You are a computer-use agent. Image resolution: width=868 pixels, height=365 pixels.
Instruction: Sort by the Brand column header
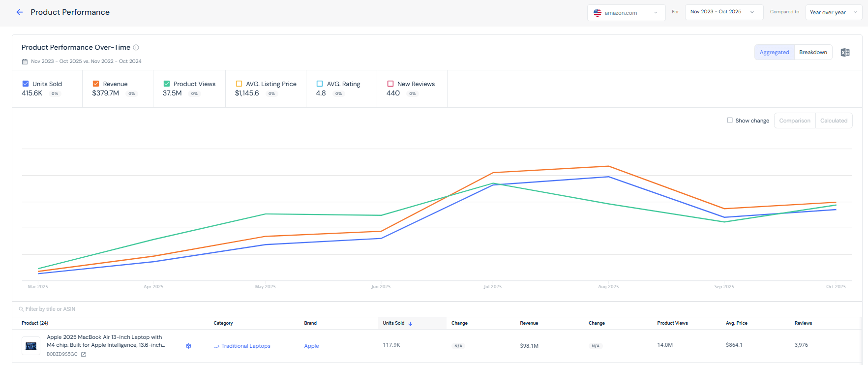pyautogui.click(x=310, y=323)
